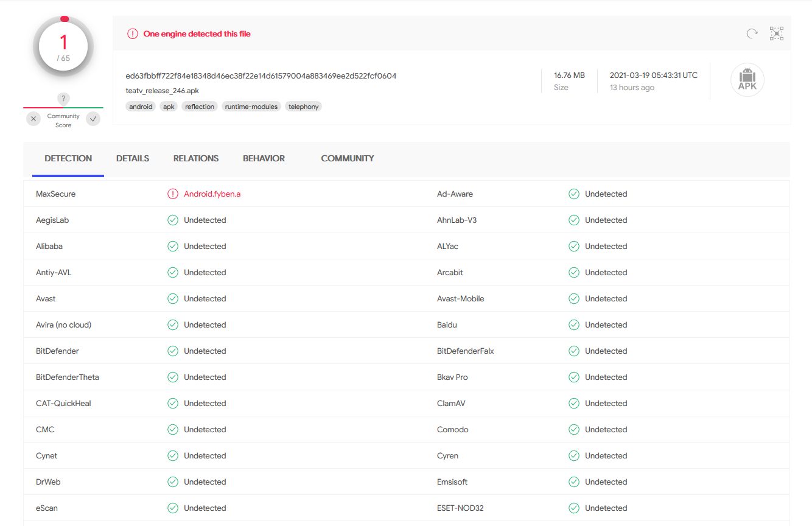
Task: Click the green check icon for ESET-NOD32
Action: pos(574,508)
